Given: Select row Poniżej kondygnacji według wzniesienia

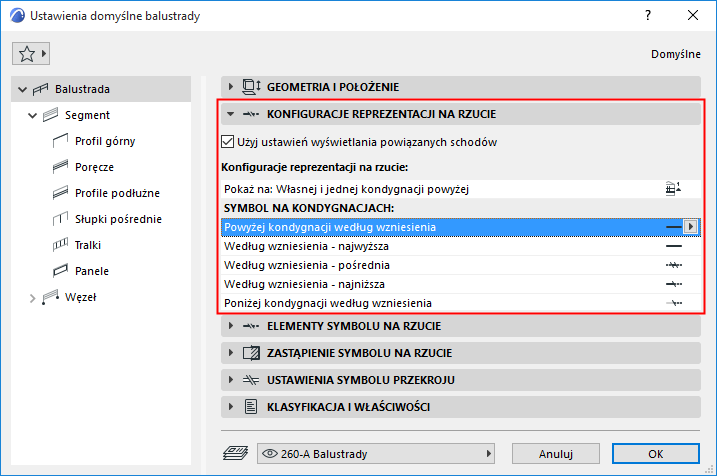Looking at the screenshot, I should pos(461,303).
